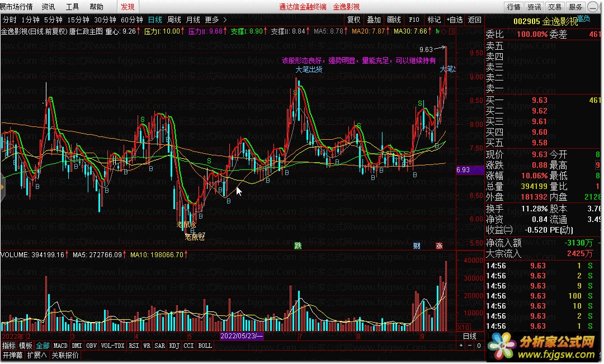The width and height of the screenshot is (604, 364).
Task: Expand the 更多 periods dropdown
Action: click(216, 20)
